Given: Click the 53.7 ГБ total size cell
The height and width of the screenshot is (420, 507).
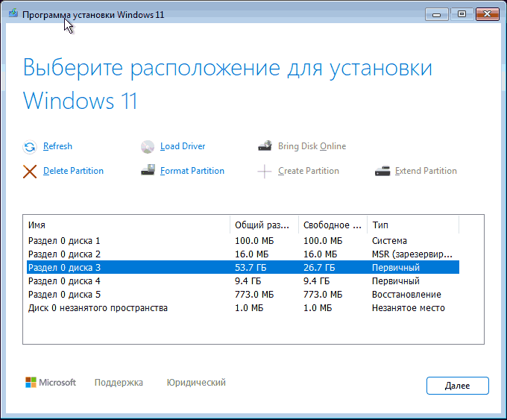Looking at the screenshot, I should 251,268.
